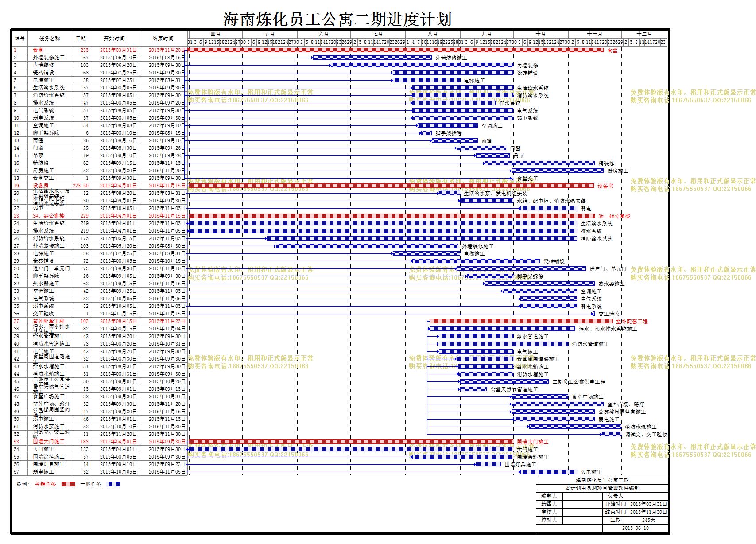
Task: Select the 十一月 month header in timeline
Action: [x=595, y=34]
